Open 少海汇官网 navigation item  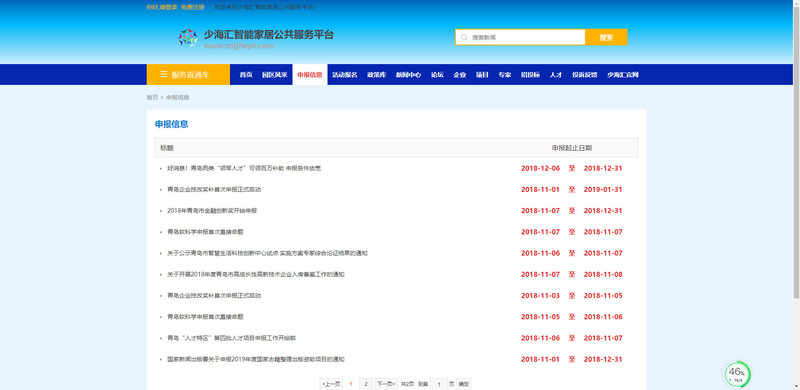point(622,75)
